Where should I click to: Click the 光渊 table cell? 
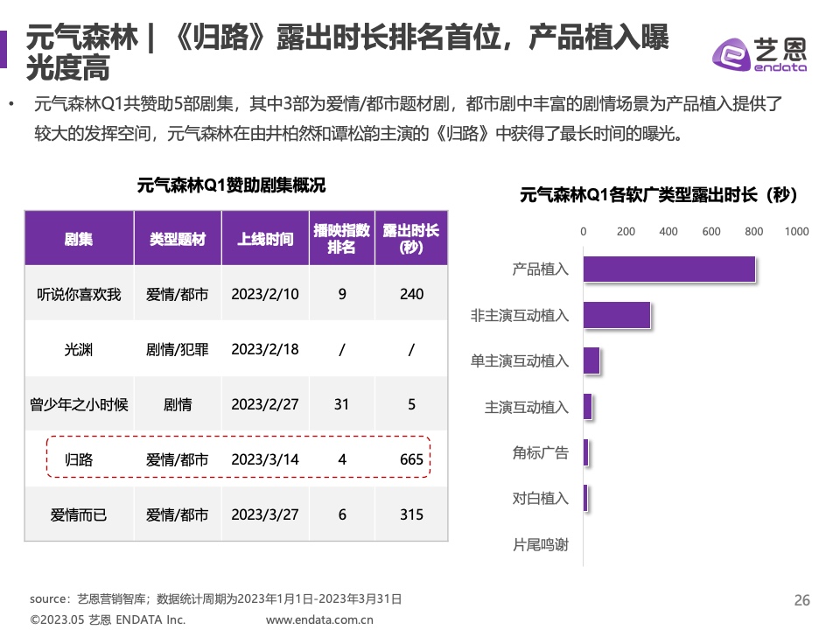coord(79,349)
